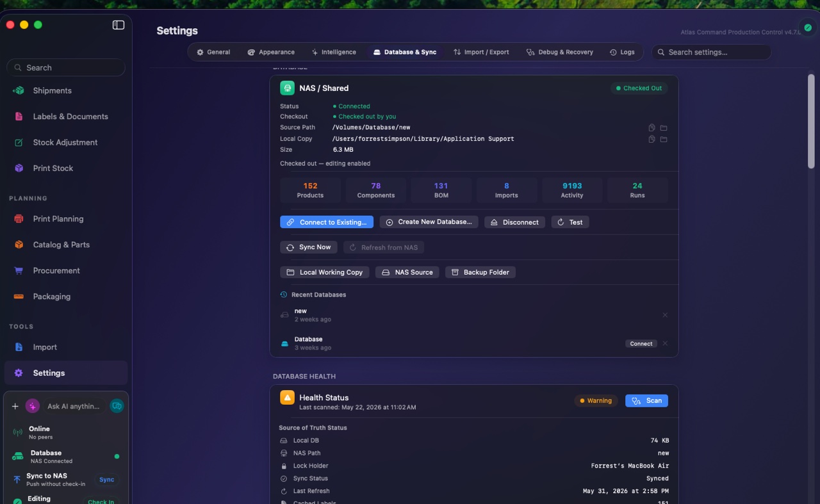The image size is (820, 504).
Task: Click Connect to Existing button
Action: [327, 222]
